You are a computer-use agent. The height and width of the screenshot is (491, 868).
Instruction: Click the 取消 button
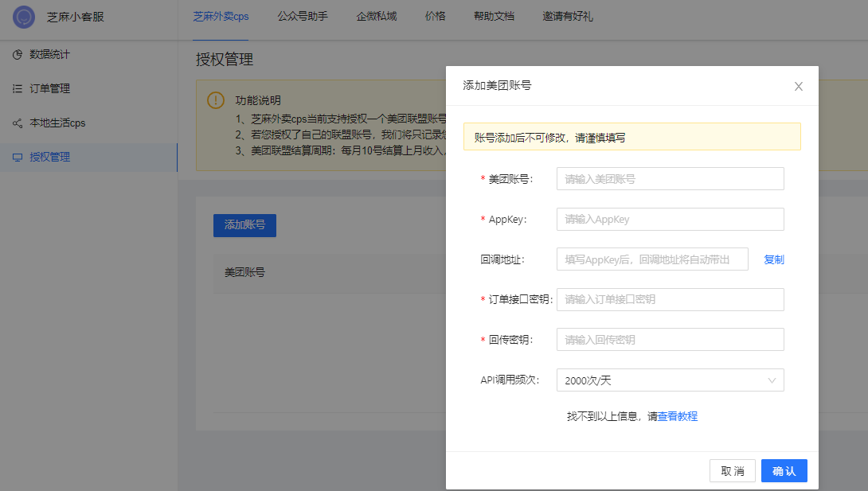733,470
